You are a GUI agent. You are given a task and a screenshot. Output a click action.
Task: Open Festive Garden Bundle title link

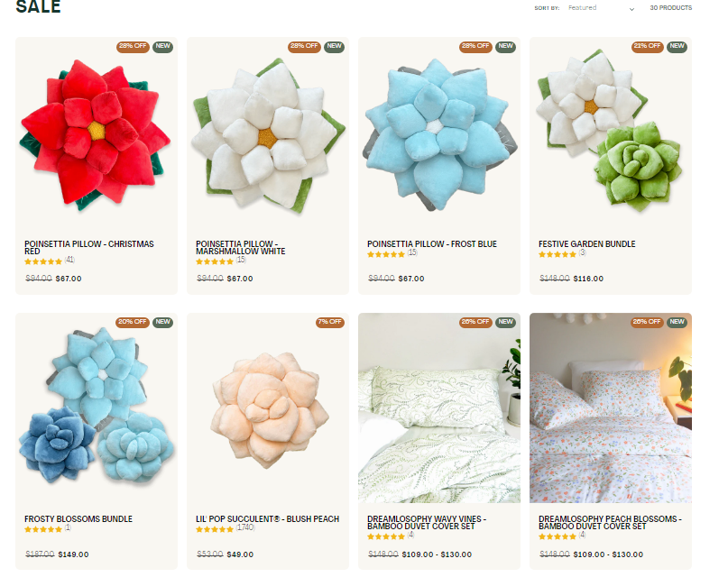(x=587, y=244)
